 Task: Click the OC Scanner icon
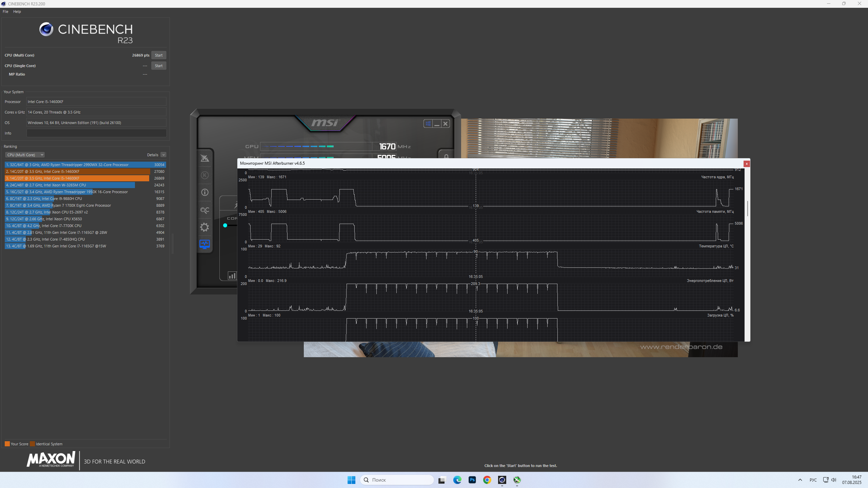click(x=204, y=210)
